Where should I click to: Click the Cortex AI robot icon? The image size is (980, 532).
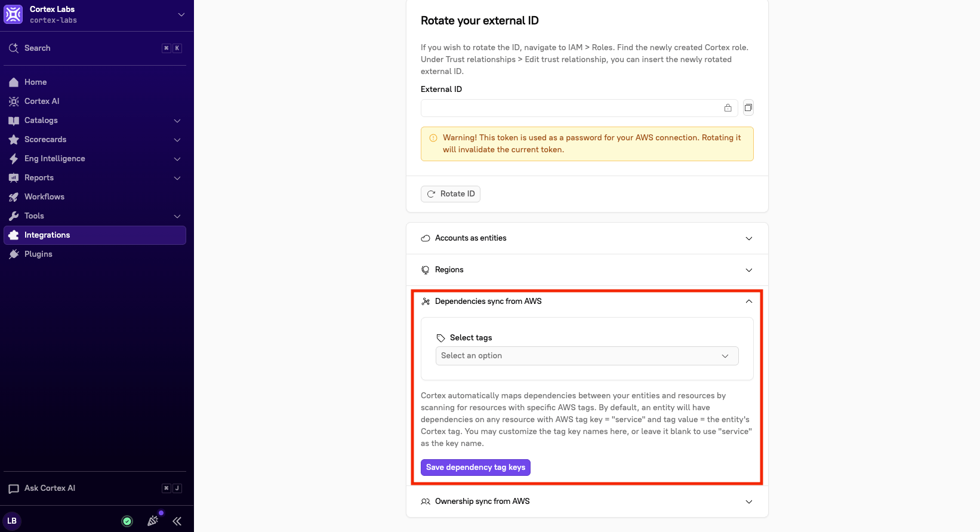click(14, 102)
